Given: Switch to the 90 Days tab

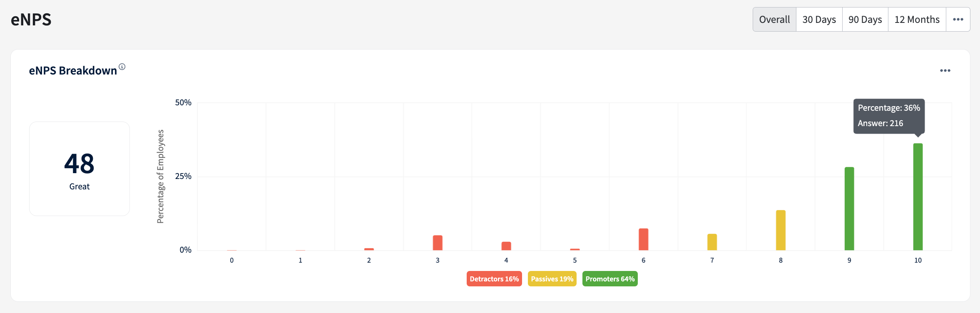Looking at the screenshot, I should click(x=865, y=20).
